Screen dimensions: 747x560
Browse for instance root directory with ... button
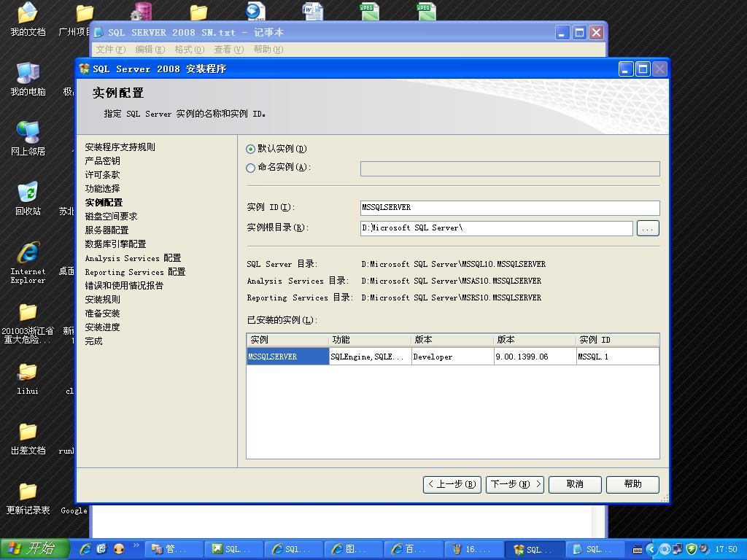647,228
